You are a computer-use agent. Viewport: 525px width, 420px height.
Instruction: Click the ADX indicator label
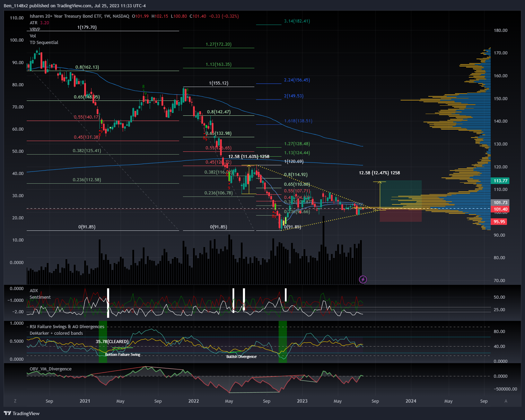34,290
